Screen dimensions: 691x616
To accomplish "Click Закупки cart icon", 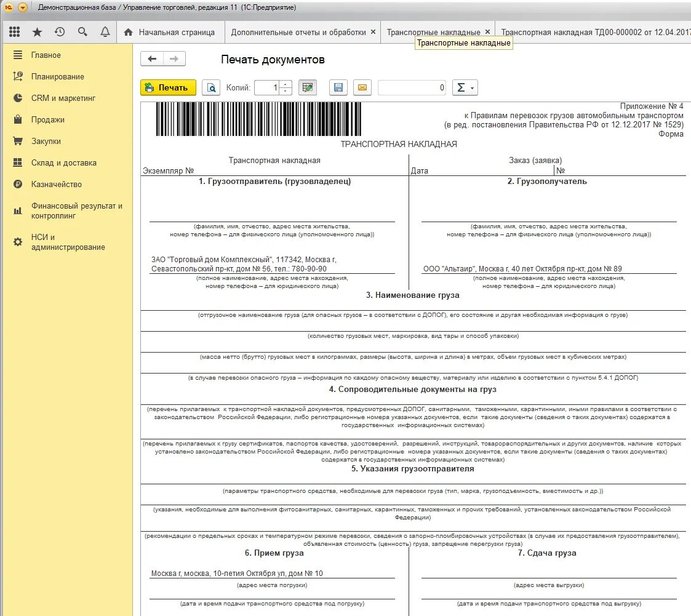I will pyautogui.click(x=18, y=141).
